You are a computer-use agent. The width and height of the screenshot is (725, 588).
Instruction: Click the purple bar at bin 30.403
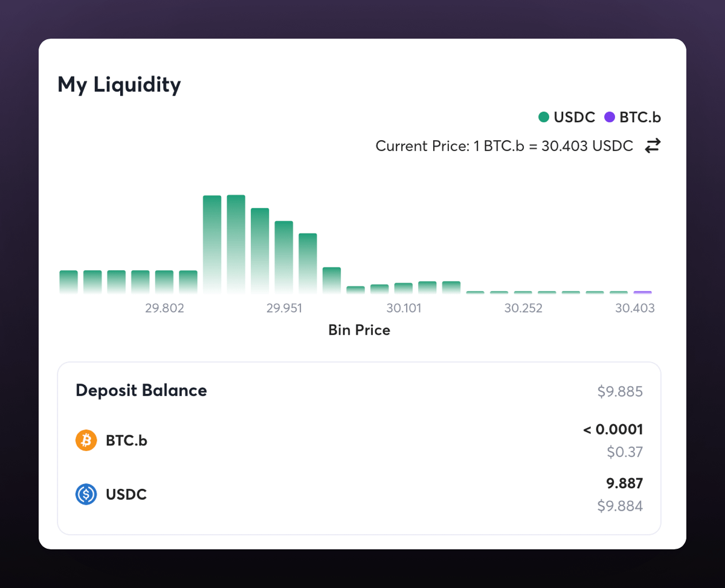tap(642, 292)
